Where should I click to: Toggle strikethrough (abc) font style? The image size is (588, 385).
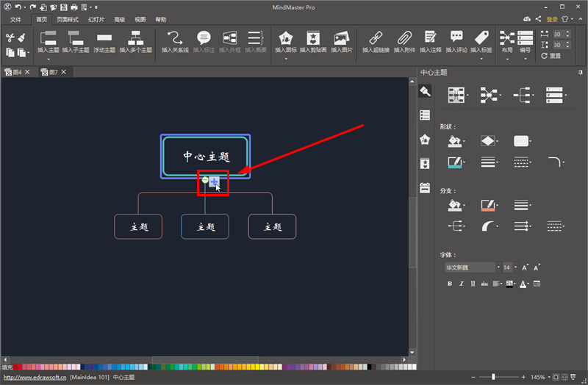[x=484, y=284]
